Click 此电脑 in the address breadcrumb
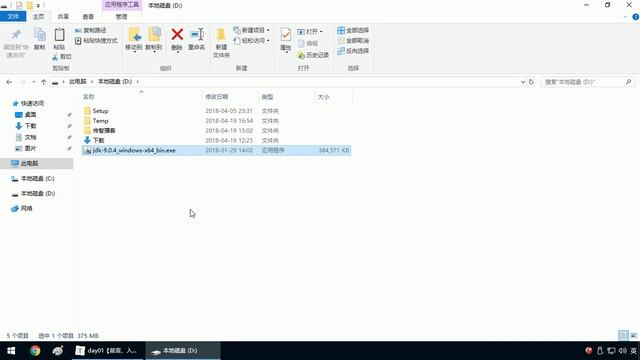Image resolution: width=640 pixels, height=360 pixels. [78, 82]
